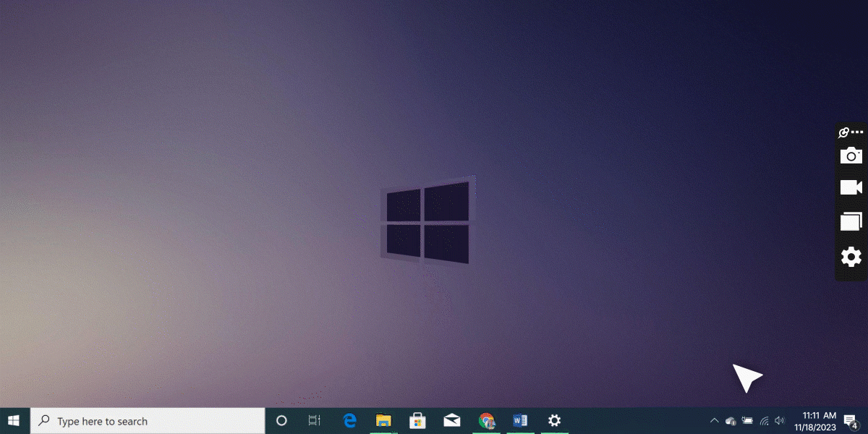Open capture tool settings gear in side panel
This screenshot has width=868, height=434.
tap(851, 256)
